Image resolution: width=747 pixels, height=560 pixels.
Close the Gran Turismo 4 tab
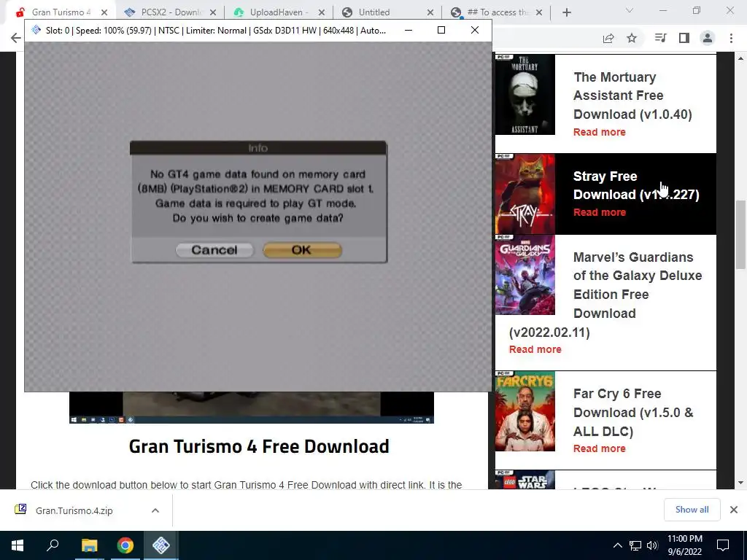click(104, 12)
